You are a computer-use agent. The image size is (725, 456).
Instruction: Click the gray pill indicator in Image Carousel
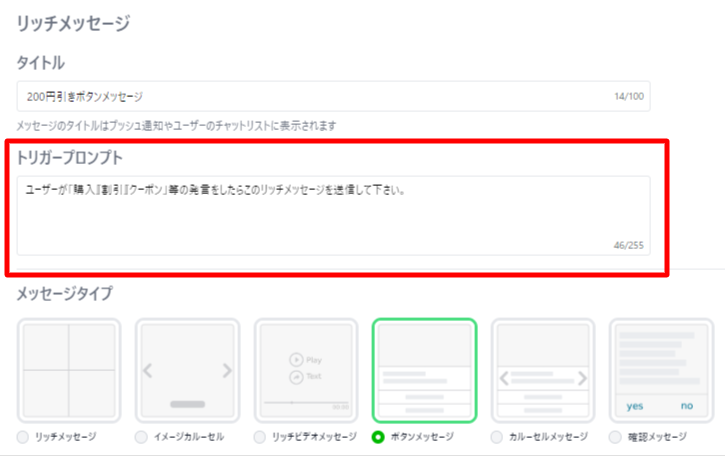pos(187,404)
